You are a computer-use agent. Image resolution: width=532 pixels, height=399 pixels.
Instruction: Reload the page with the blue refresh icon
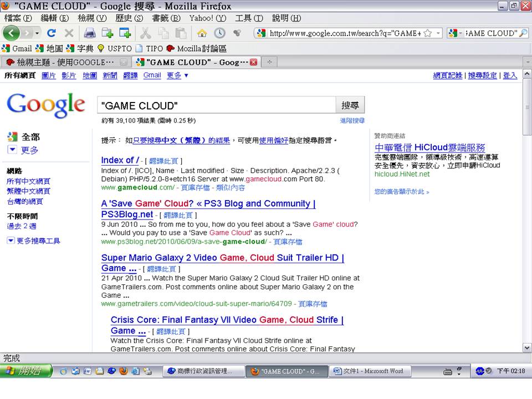[51, 33]
